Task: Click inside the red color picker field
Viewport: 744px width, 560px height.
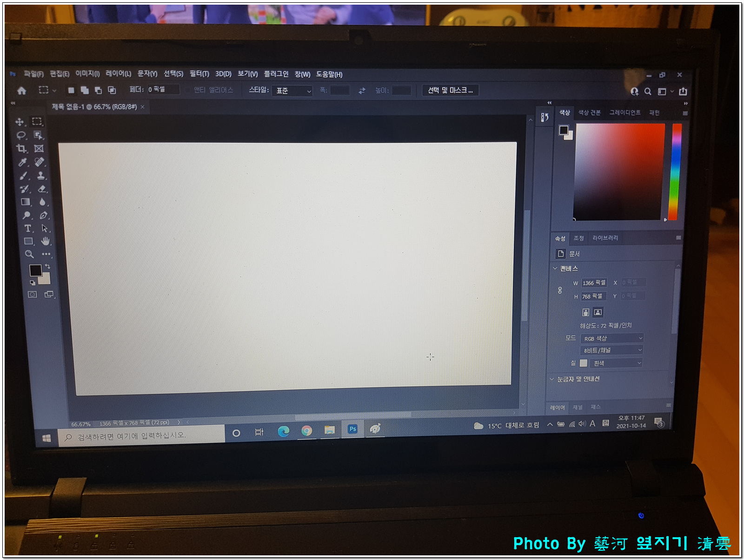Action: [x=618, y=171]
